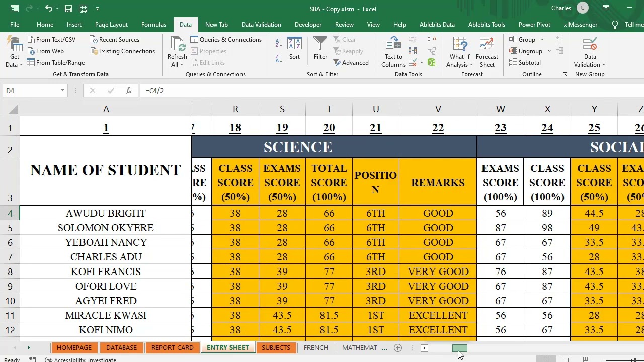Image resolution: width=644 pixels, height=362 pixels.
Task: Expand the Refresh All dropdown
Action: pos(181,65)
